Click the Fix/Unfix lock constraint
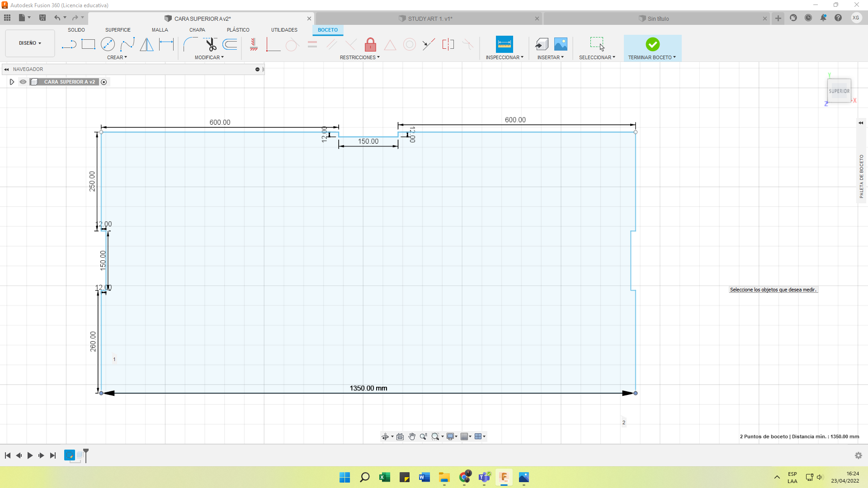868x488 pixels. pyautogui.click(x=370, y=44)
